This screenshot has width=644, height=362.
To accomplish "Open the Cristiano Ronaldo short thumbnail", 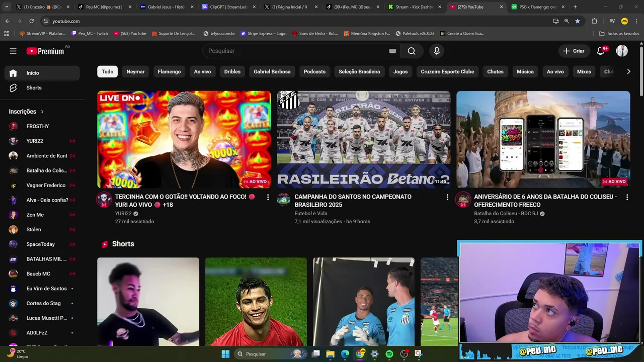I will (x=256, y=302).
